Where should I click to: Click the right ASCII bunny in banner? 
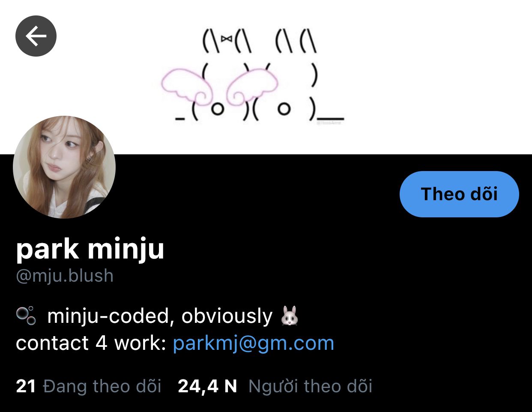(x=296, y=76)
